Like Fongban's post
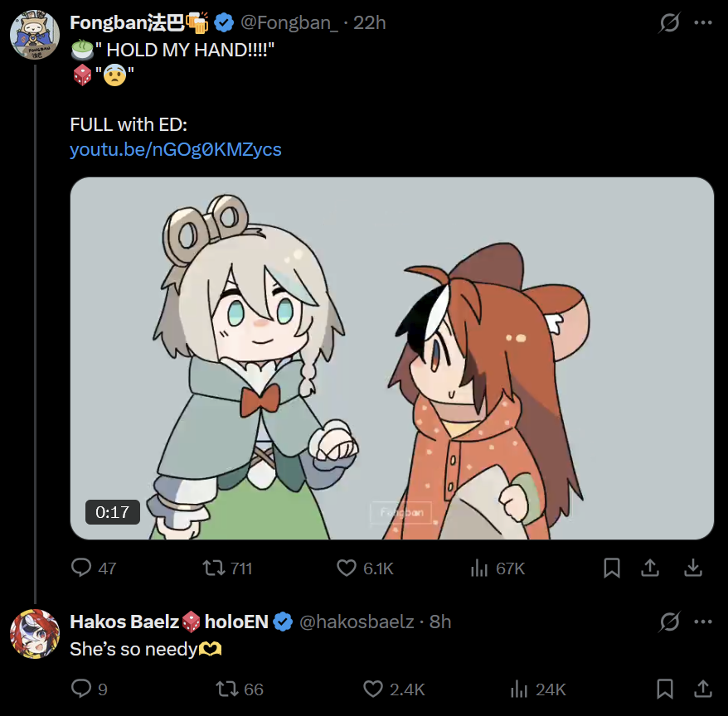 tap(347, 568)
